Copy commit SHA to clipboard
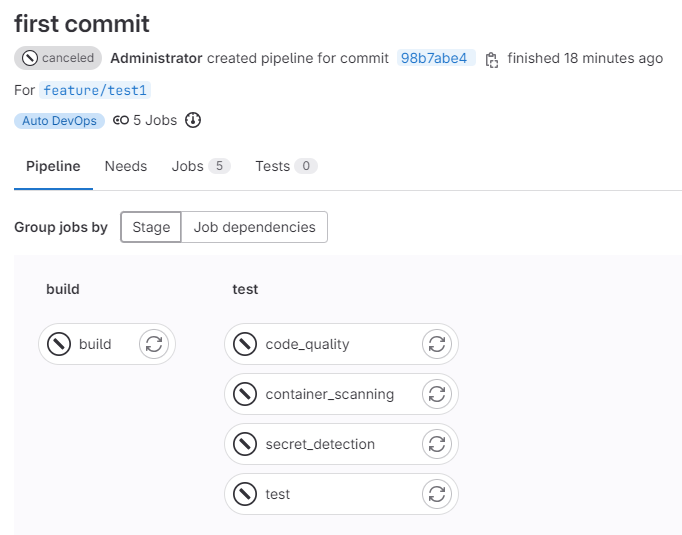682x535 pixels. (x=491, y=59)
